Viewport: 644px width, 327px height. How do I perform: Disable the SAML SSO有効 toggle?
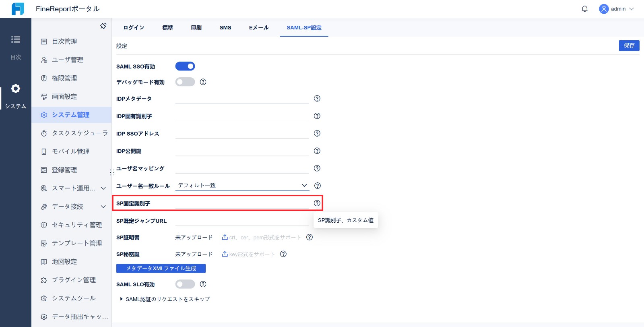click(x=185, y=66)
